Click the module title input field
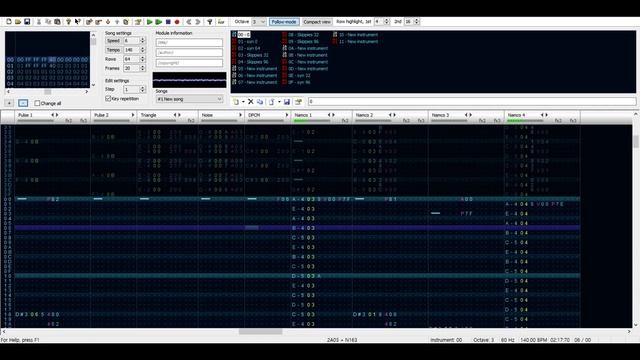The width and height of the screenshot is (640, 360). click(189, 42)
